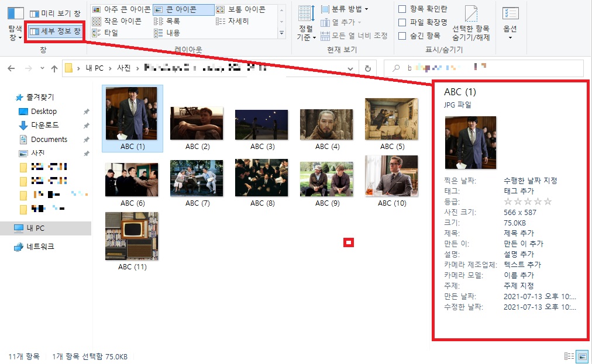592x364 pixels.
Task: Set rating with the star row
Action: point(528,202)
